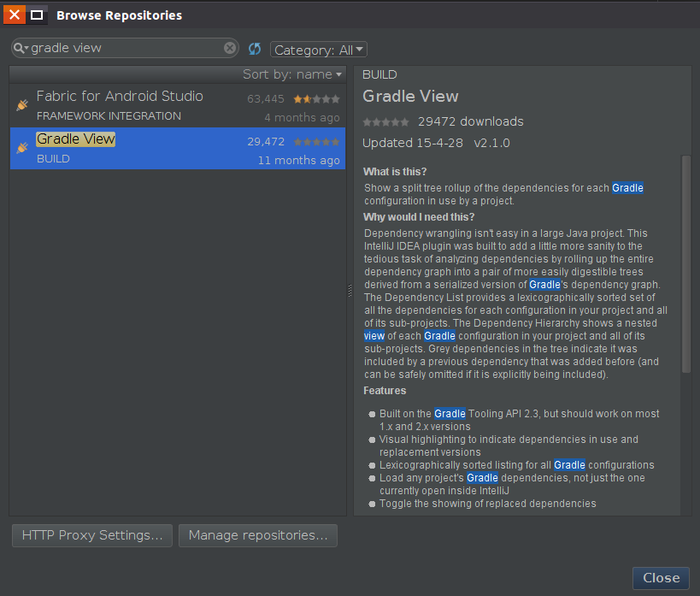Click highlighted 'view' word in description

(x=374, y=336)
